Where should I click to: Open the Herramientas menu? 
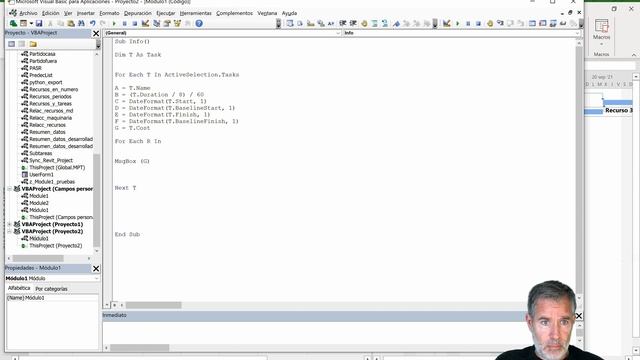coord(196,13)
